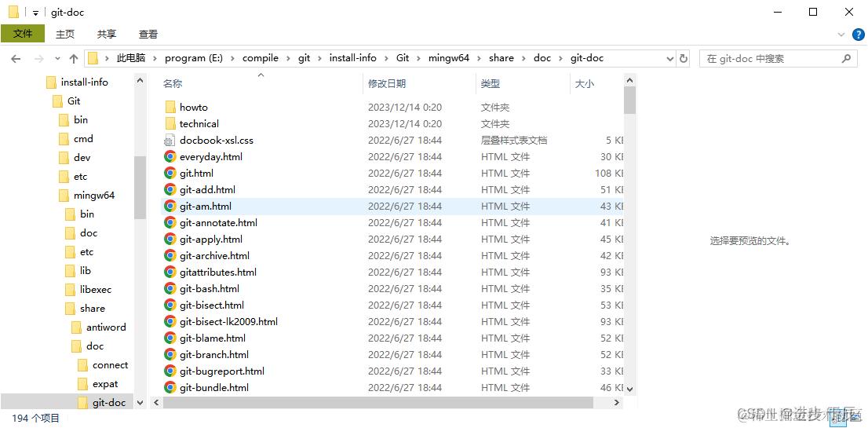This screenshot has width=868, height=428.
Task: Select the howto folder icon
Action: [x=170, y=107]
